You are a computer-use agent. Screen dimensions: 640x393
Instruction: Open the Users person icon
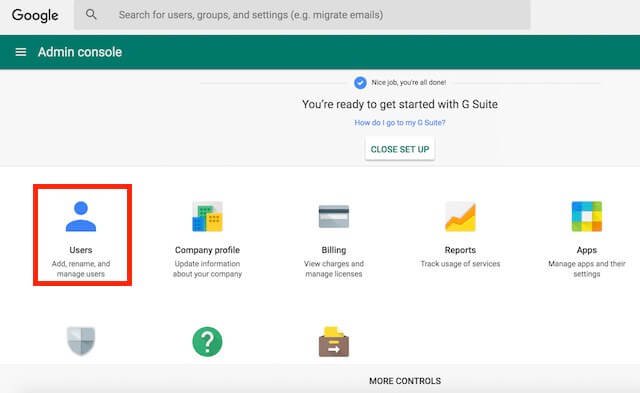point(81,216)
